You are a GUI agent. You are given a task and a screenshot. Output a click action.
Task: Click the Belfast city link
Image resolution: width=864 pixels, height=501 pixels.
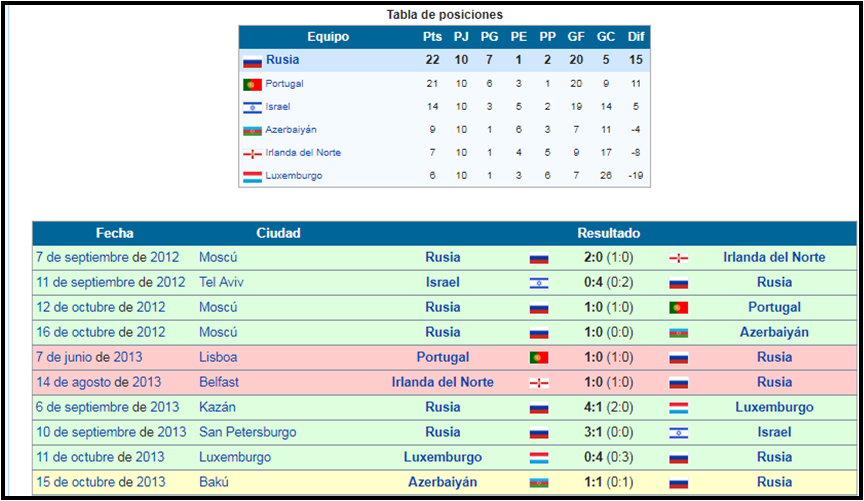[x=221, y=382]
